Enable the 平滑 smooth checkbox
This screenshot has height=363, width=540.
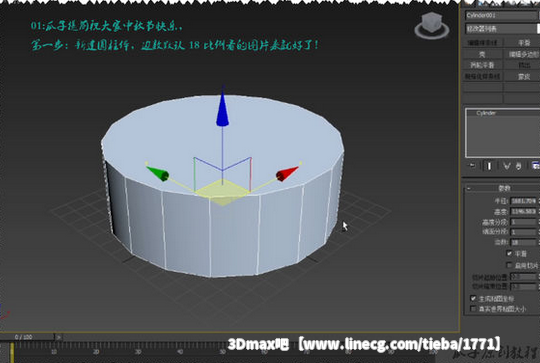click(x=509, y=253)
